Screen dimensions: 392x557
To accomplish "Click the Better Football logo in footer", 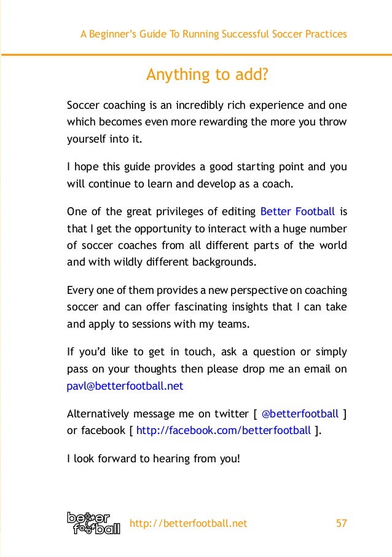I will click(93, 523).
